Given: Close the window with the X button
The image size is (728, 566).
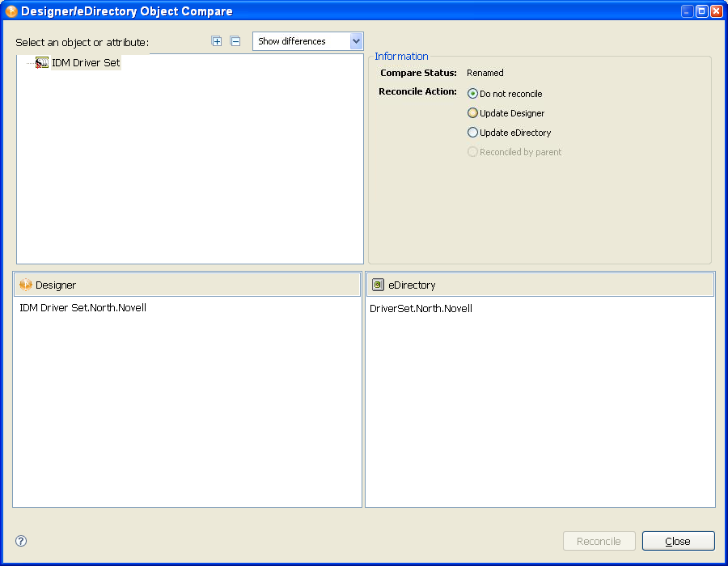Looking at the screenshot, I should click(717, 11).
